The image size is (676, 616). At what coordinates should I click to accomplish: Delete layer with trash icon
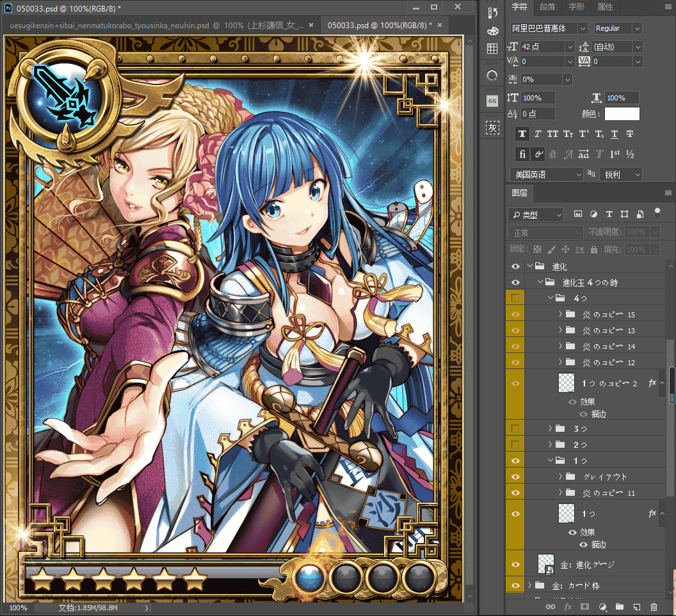click(654, 607)
